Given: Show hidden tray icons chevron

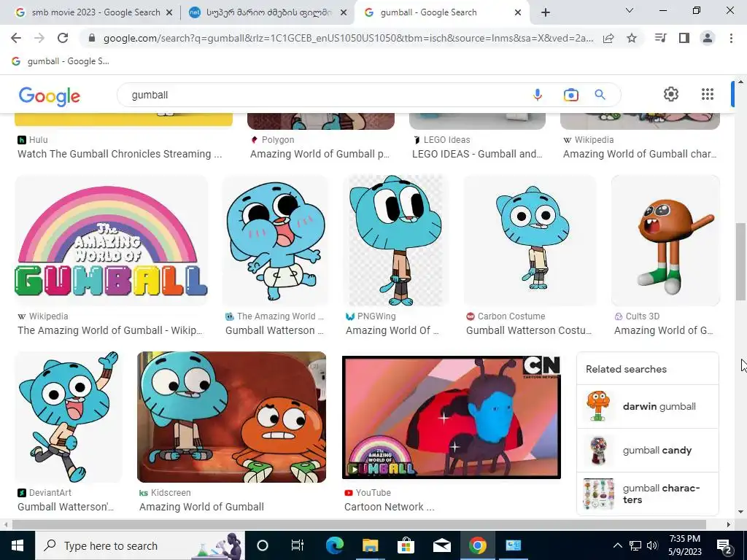Looking at the screenshot, I should (617, 545).
